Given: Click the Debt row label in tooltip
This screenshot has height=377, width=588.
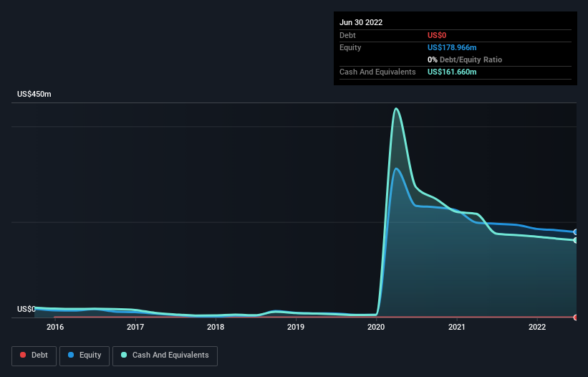Looking at the screenshot, I should [x=347, y=35].
